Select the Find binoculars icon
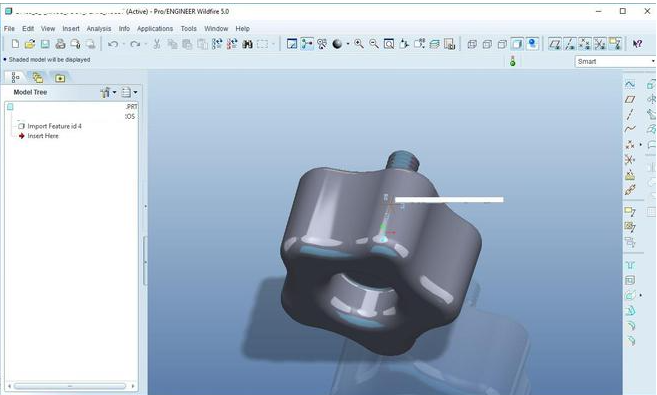The image size is (657, 395). coord(247,44)
